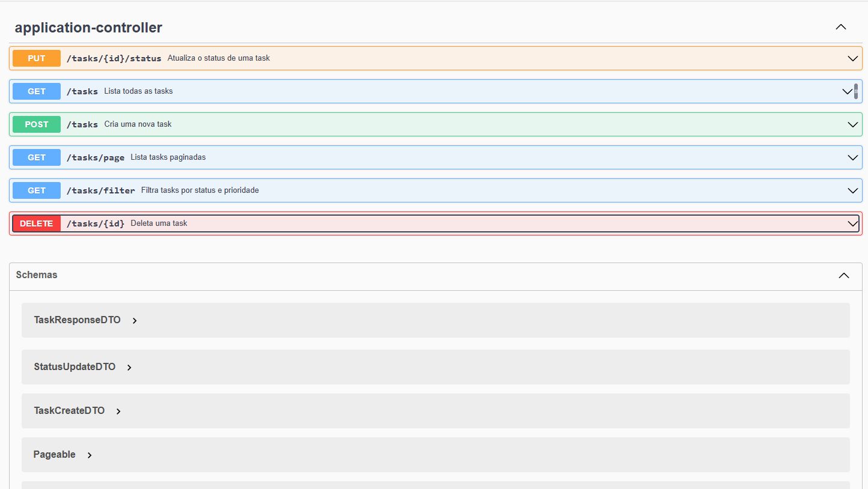Click the Schemas heading label
Screen dimensions: 868x489
coord(37,275)
